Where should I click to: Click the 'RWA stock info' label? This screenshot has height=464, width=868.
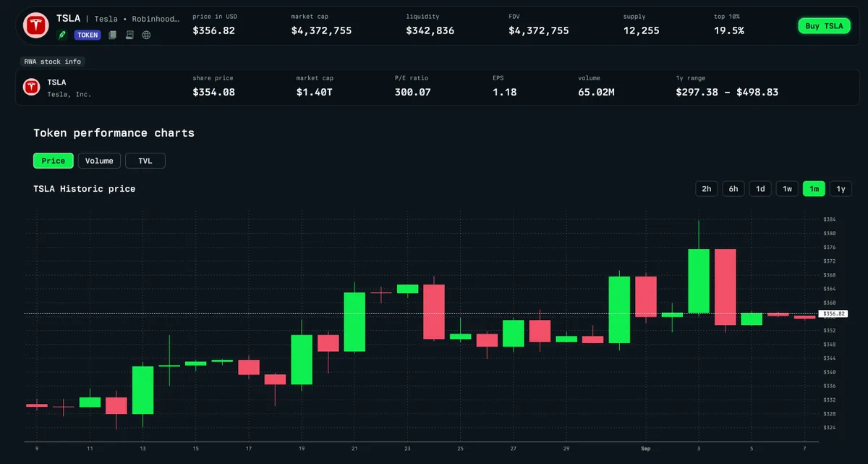[x=53, y=62]
